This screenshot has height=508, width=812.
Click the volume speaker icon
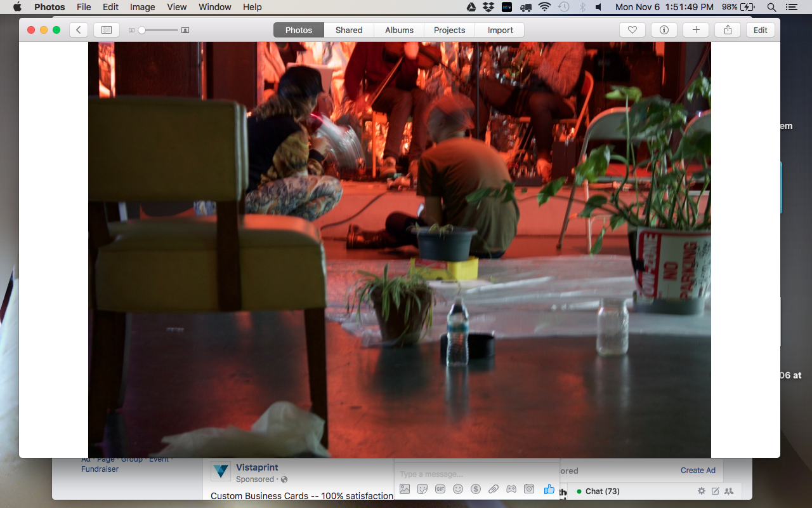[599, 7]
